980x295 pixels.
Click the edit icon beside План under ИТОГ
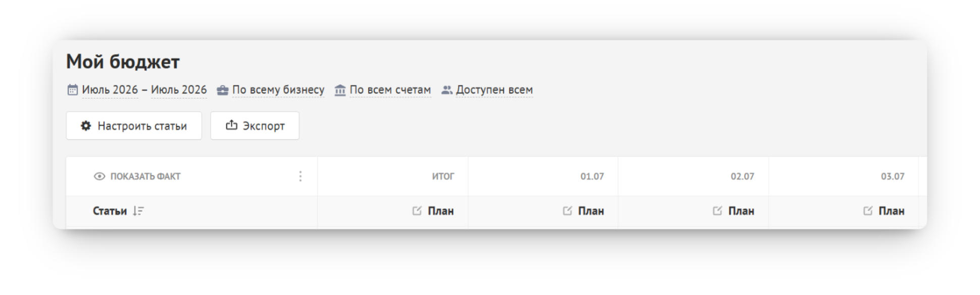[x=417, y=210]
